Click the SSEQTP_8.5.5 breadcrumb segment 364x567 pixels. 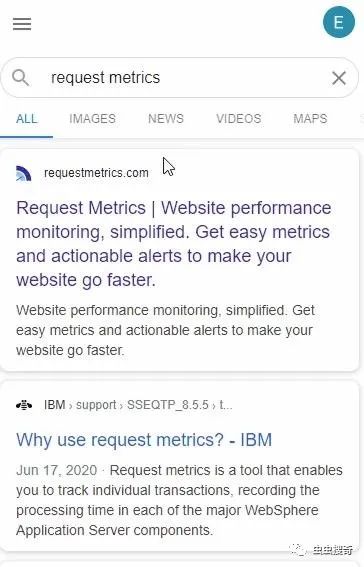click(168, 405)
